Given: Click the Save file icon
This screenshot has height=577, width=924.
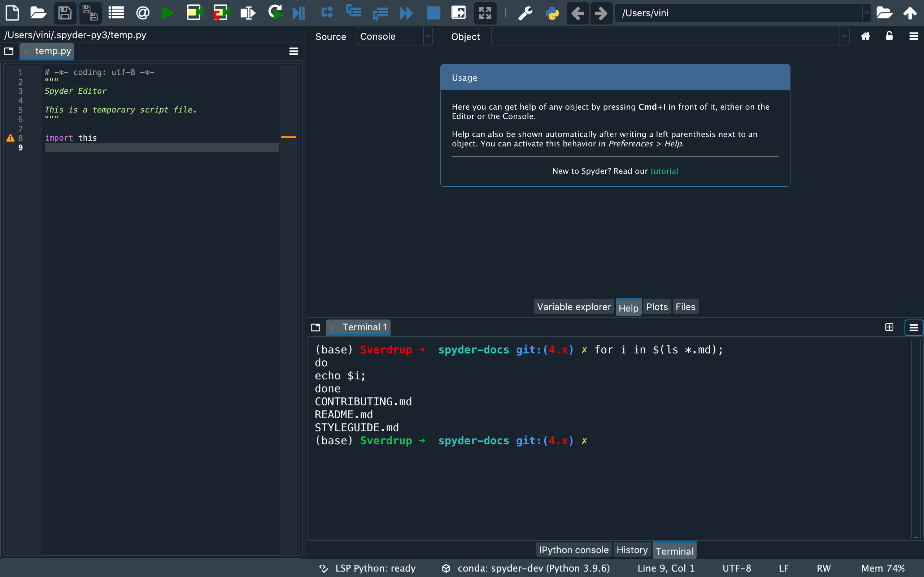Looking at the screenshot, I should tap(65, 12).
